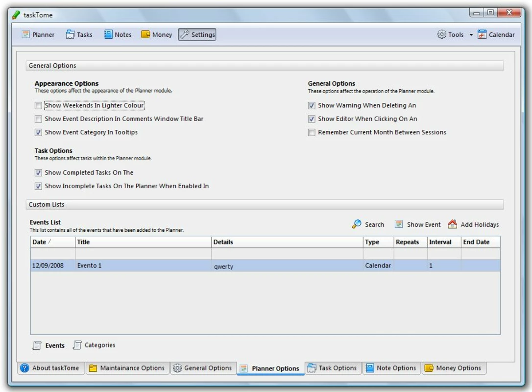
Task: Maximize the taskTome window
Action: [x=491, y=13]
